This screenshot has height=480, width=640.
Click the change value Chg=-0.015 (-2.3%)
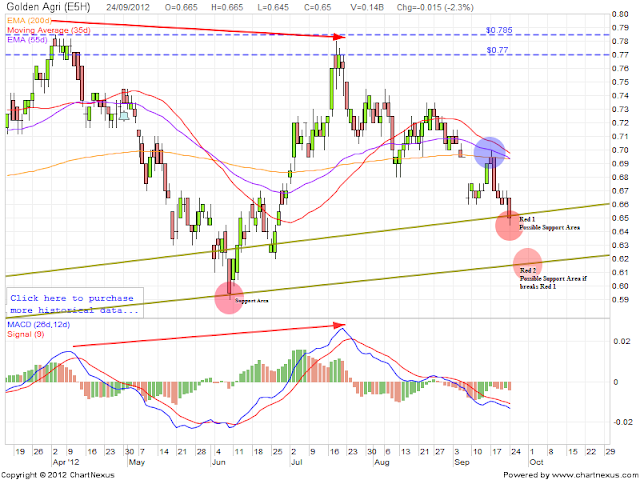click(x=435, y=7)
